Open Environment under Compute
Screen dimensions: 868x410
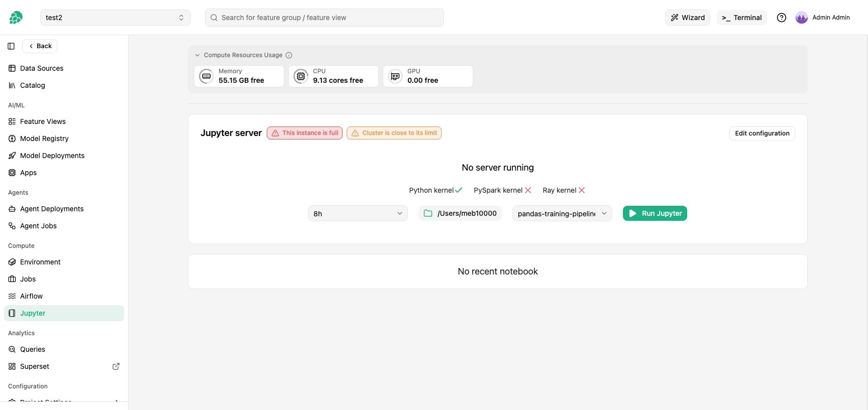[64, 262]
